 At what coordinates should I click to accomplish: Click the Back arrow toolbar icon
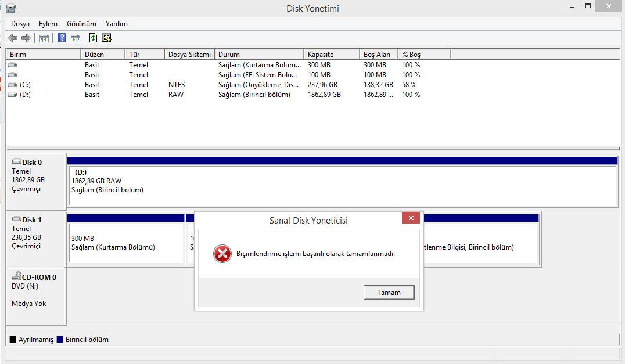13,38
